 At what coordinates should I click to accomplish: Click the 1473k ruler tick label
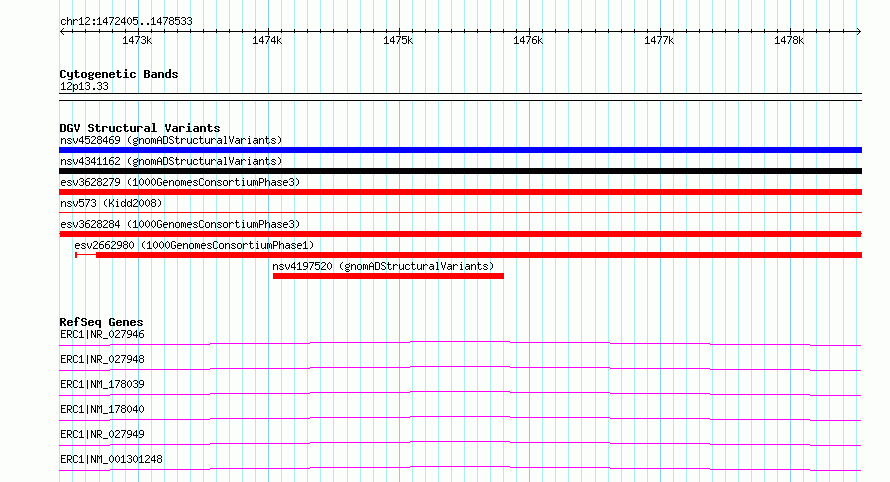[137, 41]
